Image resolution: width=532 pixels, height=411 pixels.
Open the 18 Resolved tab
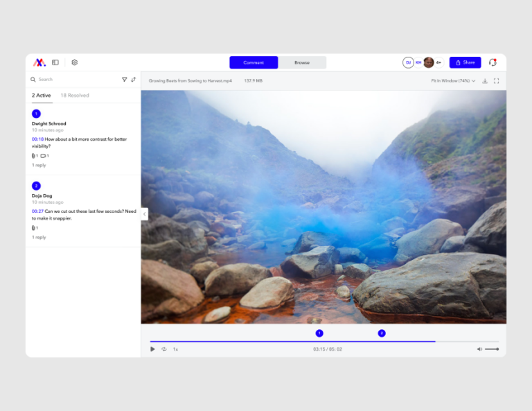coord(75,95)
